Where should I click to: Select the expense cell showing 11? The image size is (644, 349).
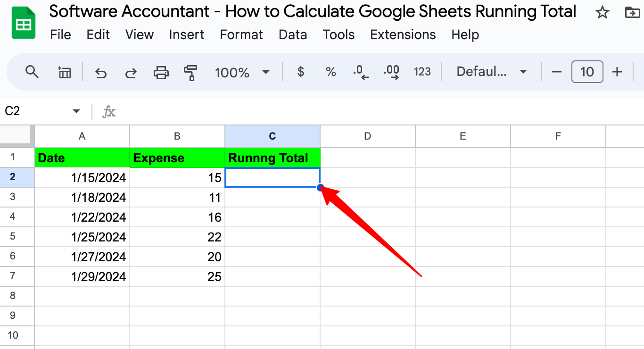tap(177, 197)
